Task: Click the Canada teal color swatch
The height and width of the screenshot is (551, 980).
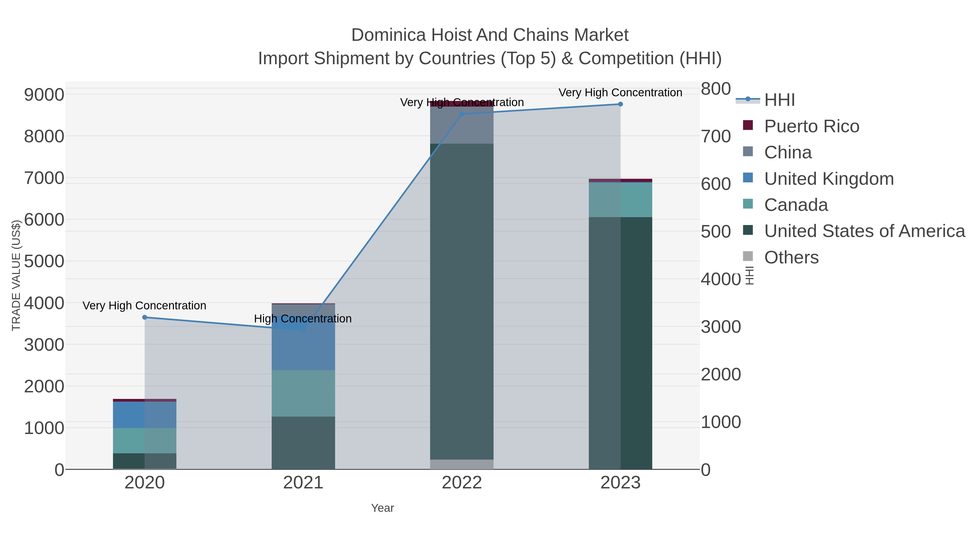Action: click(x=748, y=204)
